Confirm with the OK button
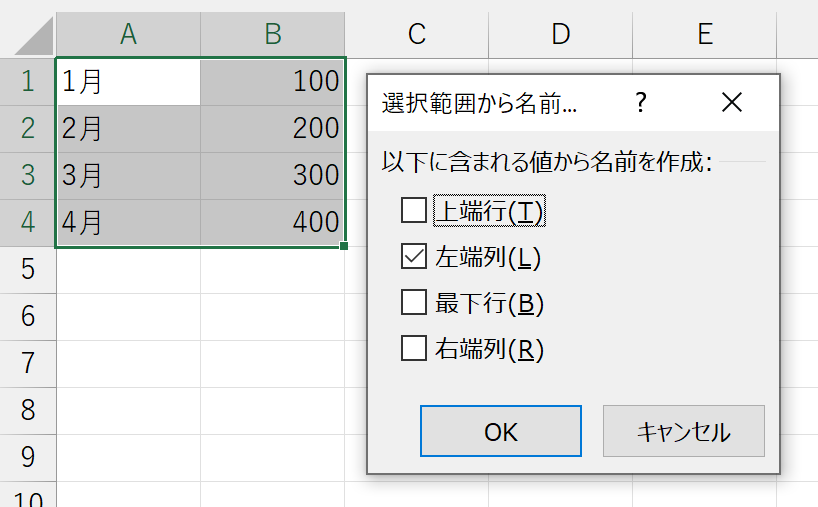The height and width of the screenshot is (507, 818). [501, 431]
